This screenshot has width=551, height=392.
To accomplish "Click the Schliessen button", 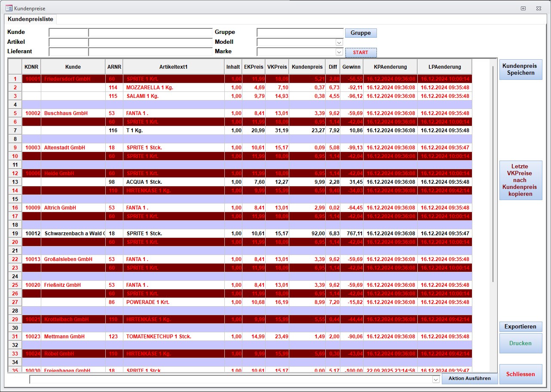I will 520,374.
